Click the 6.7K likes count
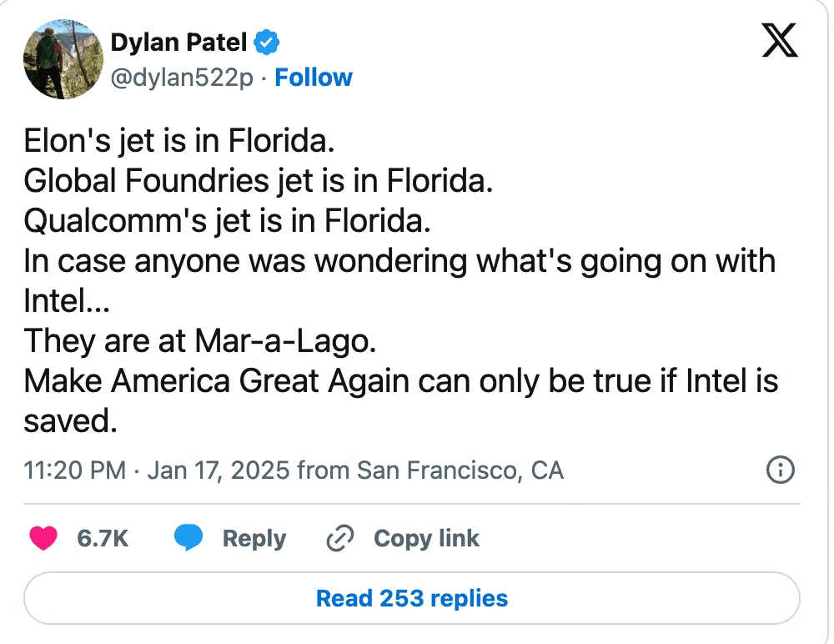834x644 pixels. (103, 539)
